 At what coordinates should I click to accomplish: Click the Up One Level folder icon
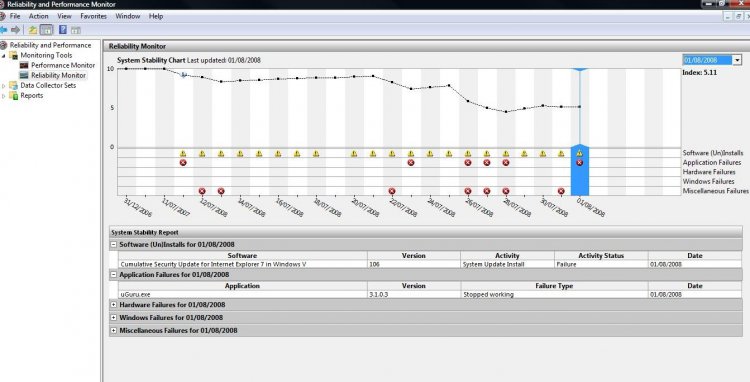pos(33,30)
